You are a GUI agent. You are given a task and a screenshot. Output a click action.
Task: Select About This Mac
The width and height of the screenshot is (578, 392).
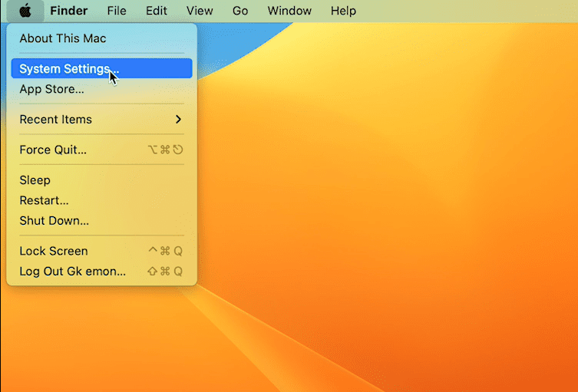click(63, 38)
